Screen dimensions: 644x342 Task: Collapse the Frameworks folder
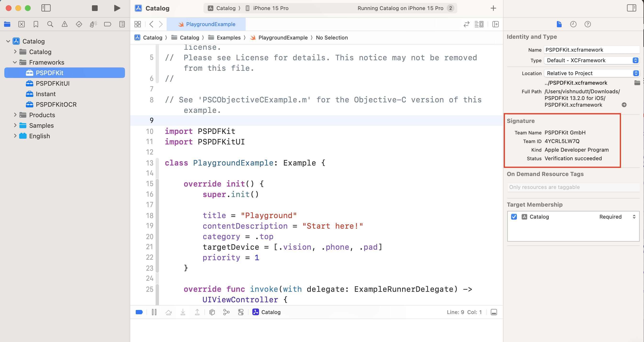point(15,62)
